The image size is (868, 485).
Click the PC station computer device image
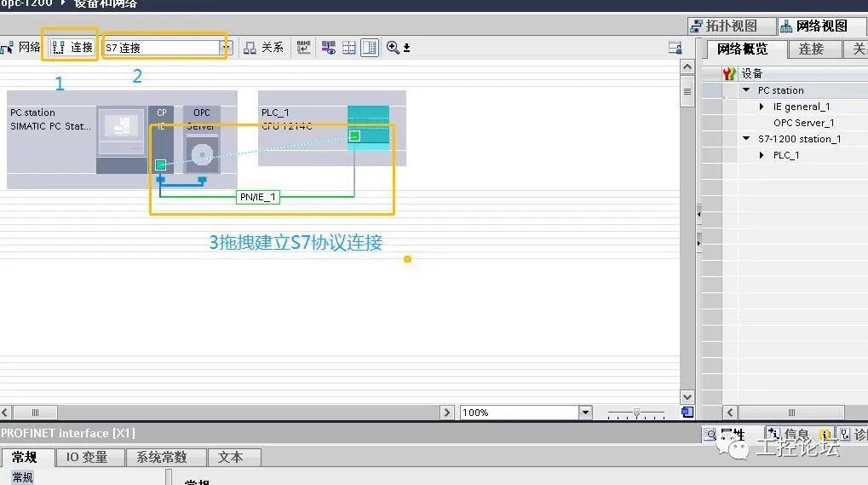click(x=122, y=132)
